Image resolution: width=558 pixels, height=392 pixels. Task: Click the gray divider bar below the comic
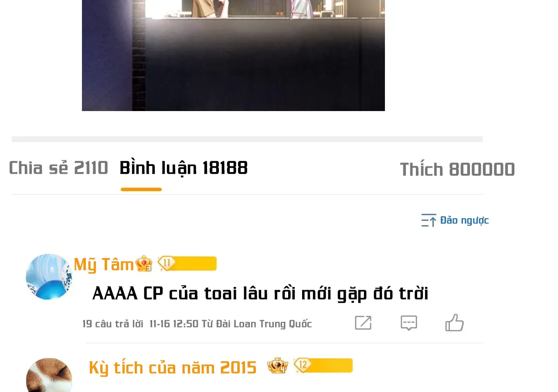[247, 139]
